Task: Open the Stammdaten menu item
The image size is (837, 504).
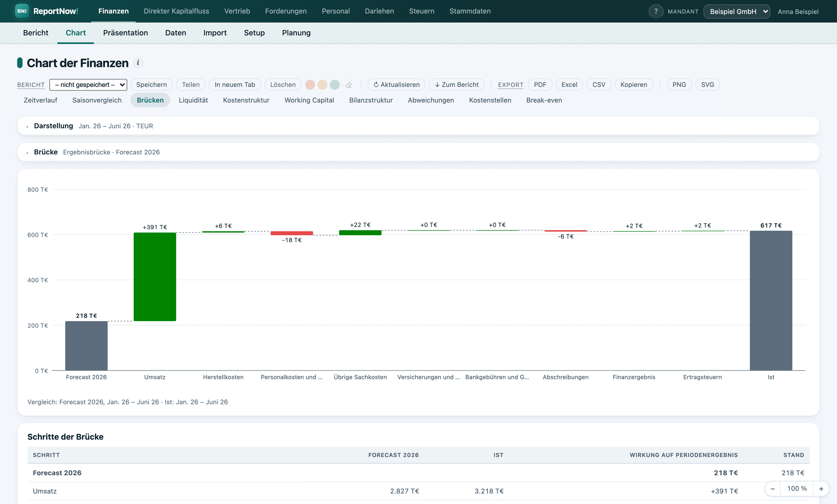Action: [x=470, y=11]
